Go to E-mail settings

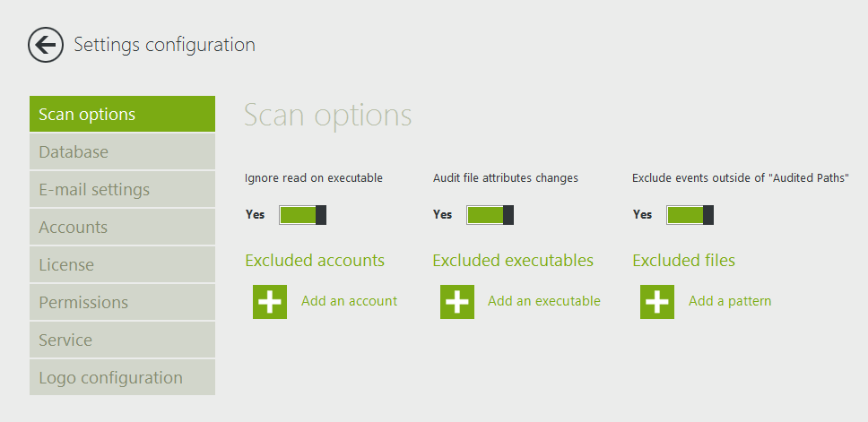[122, 190]
